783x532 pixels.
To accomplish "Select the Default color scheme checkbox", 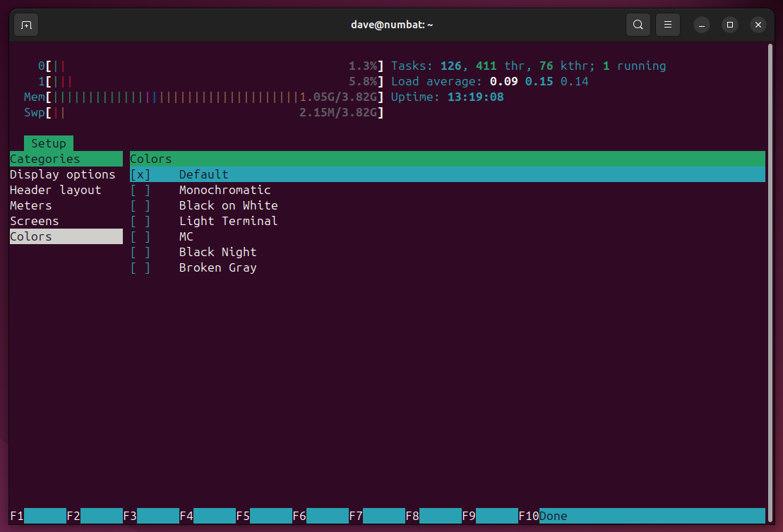I will tap(141, 175).
